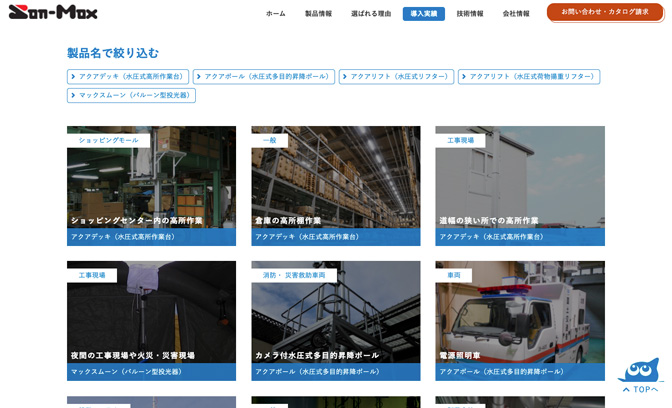Screen dimensions: 672x408
Task: Filter by アクアリフト（水圧式荷物揚重リフター）
Action: coord(529,77)
